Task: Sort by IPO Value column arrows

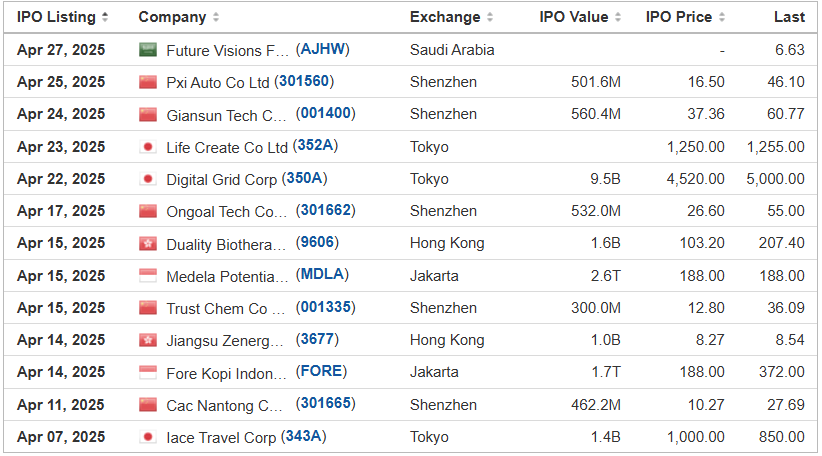Action: click(x=618, y=17)
